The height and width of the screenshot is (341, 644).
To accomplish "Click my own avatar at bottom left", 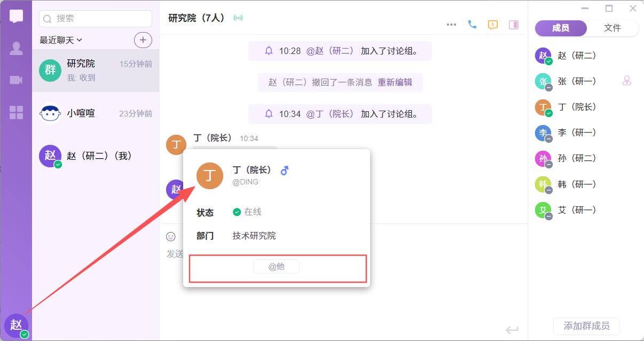I will 16,324.
